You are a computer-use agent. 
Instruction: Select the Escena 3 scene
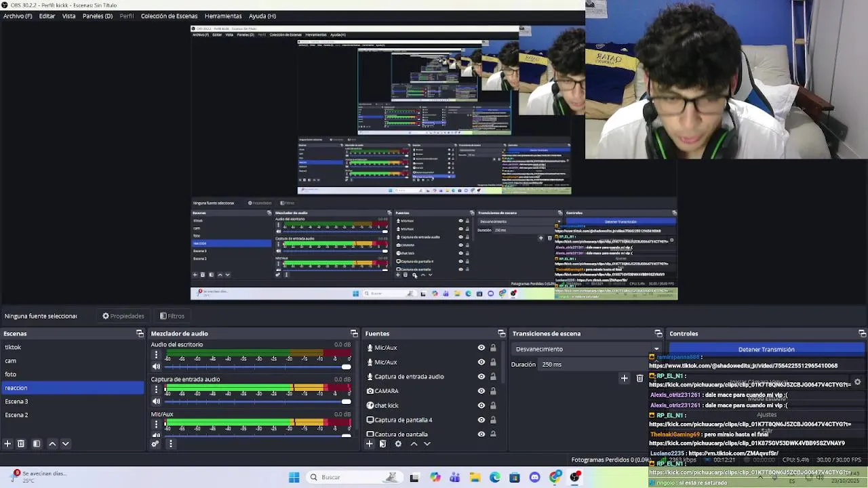tap(73, 401)
